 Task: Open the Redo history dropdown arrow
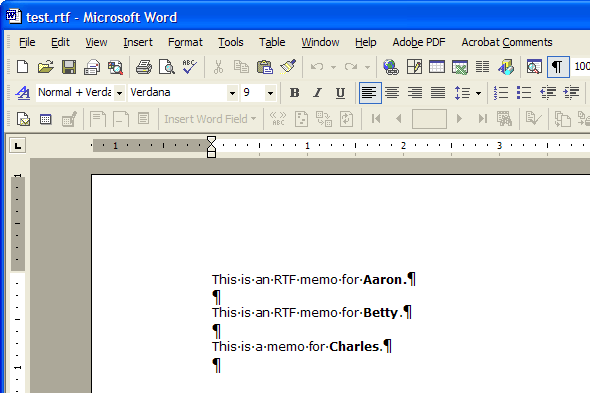(368, 67)
